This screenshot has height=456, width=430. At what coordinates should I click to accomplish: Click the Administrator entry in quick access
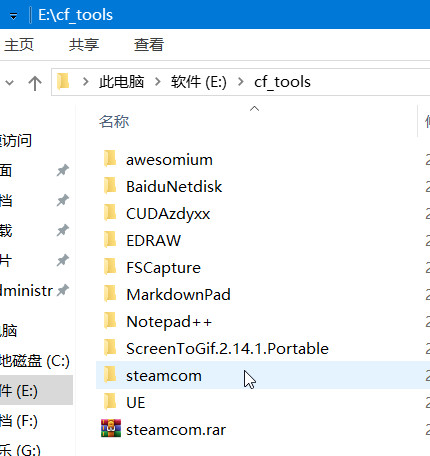[26, 291]
